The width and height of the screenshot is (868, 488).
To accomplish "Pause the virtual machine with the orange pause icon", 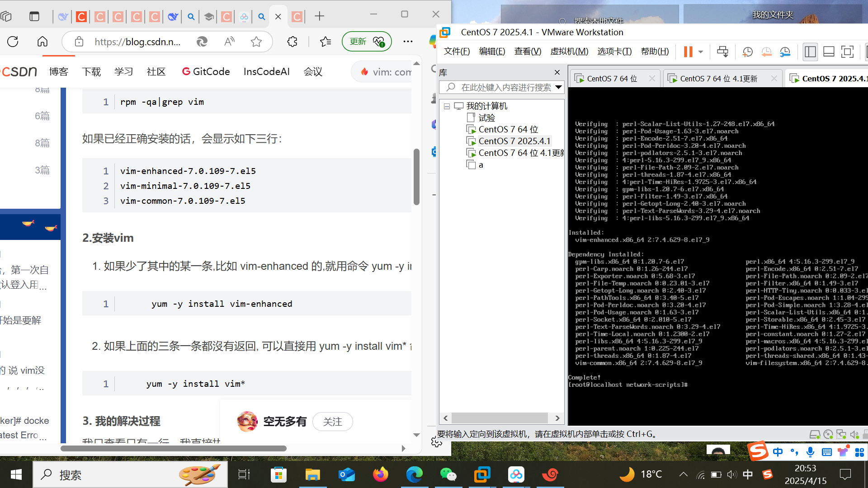I will pyautogui.click(x=688, y=52).
